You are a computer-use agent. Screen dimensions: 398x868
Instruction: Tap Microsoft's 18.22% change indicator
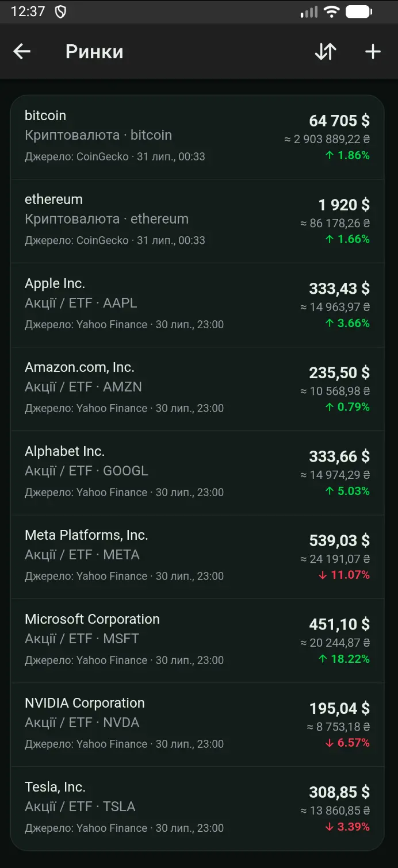pos(344,659)
